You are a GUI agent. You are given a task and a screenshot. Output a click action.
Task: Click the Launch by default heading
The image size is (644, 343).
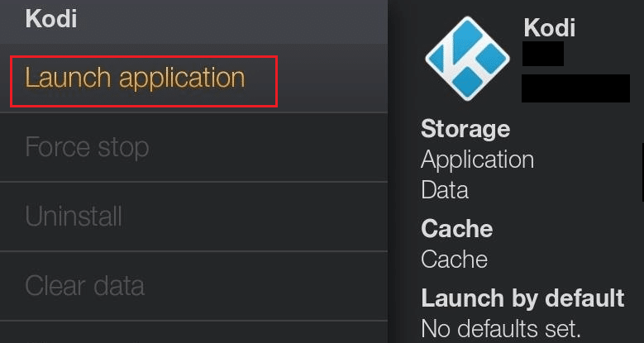point(522,298)
